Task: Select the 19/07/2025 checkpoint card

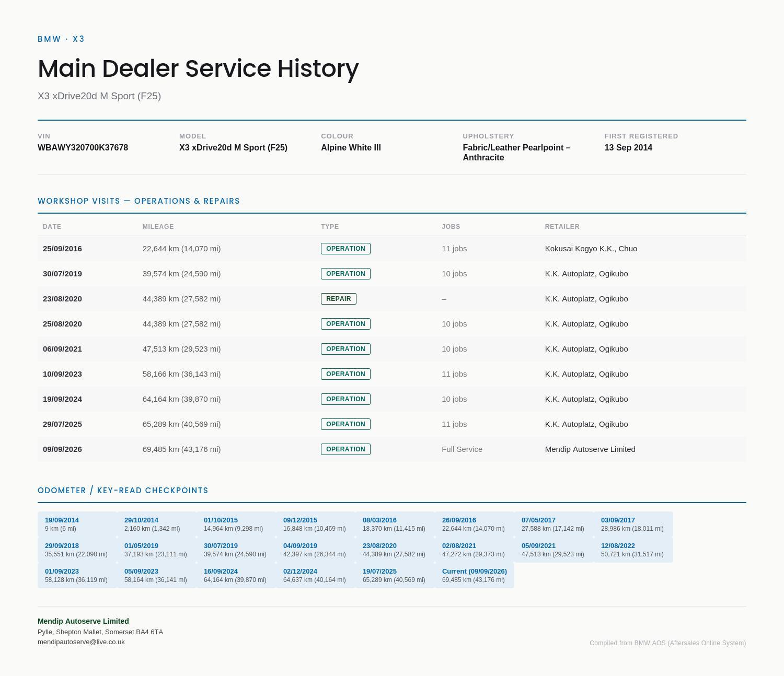Action: pyautogui.click(x=395, y=576)
